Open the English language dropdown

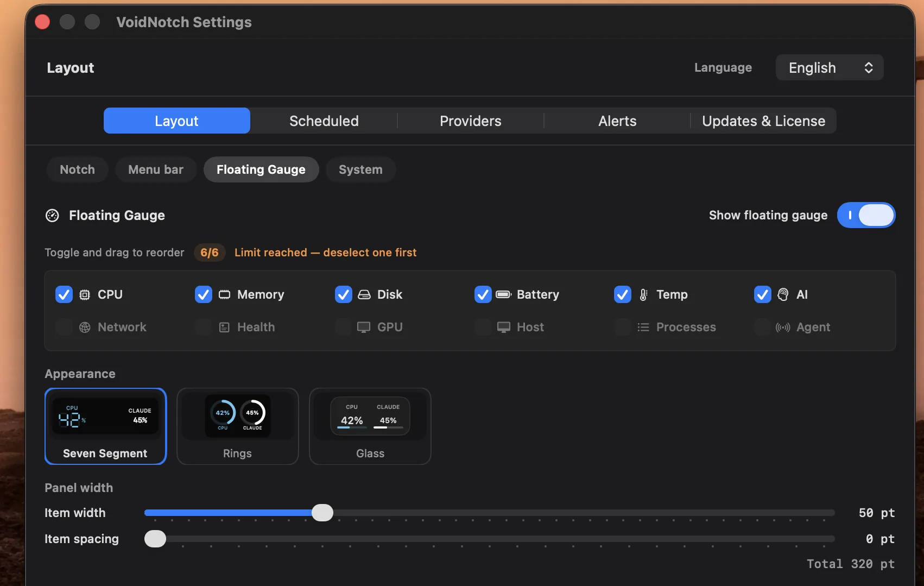point(830,67)
